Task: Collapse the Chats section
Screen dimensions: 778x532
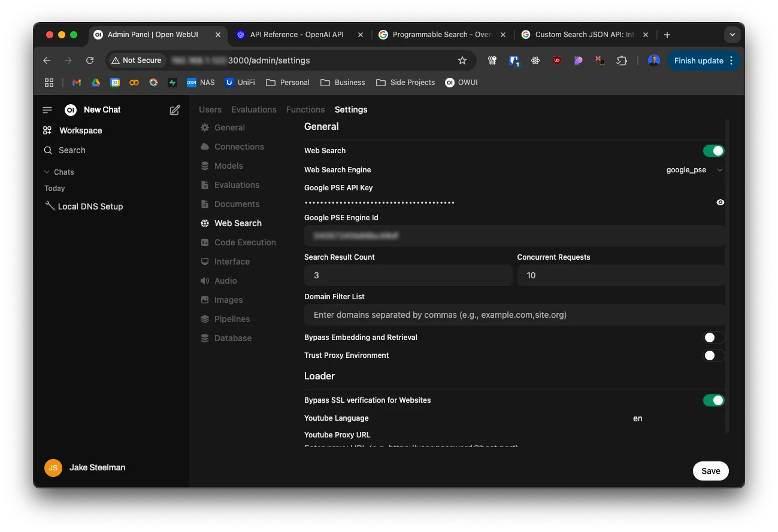Action: 59,172
